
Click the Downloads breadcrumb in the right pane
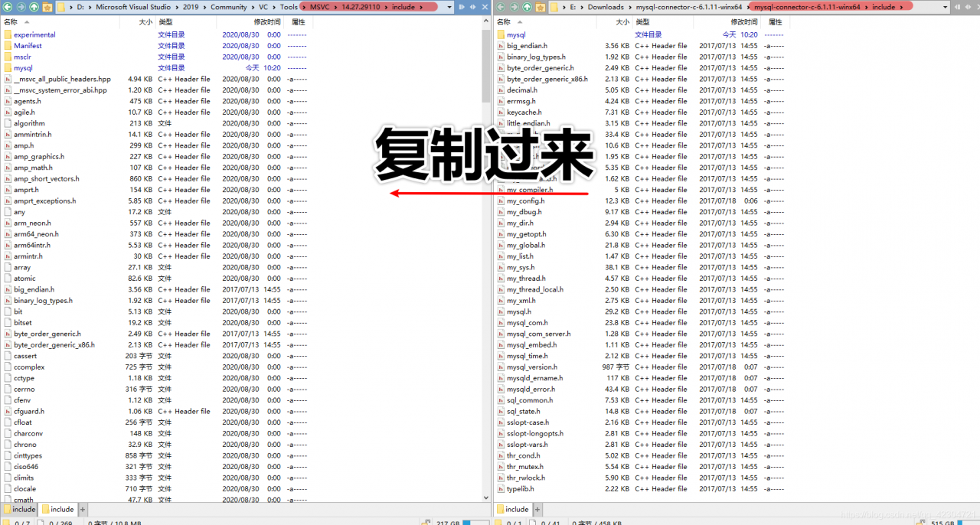605,6
